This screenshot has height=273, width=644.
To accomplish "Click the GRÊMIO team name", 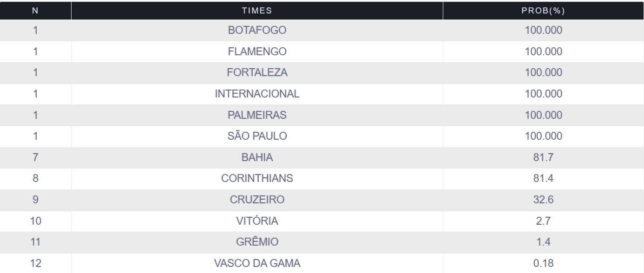I will [x=257, y=242].
